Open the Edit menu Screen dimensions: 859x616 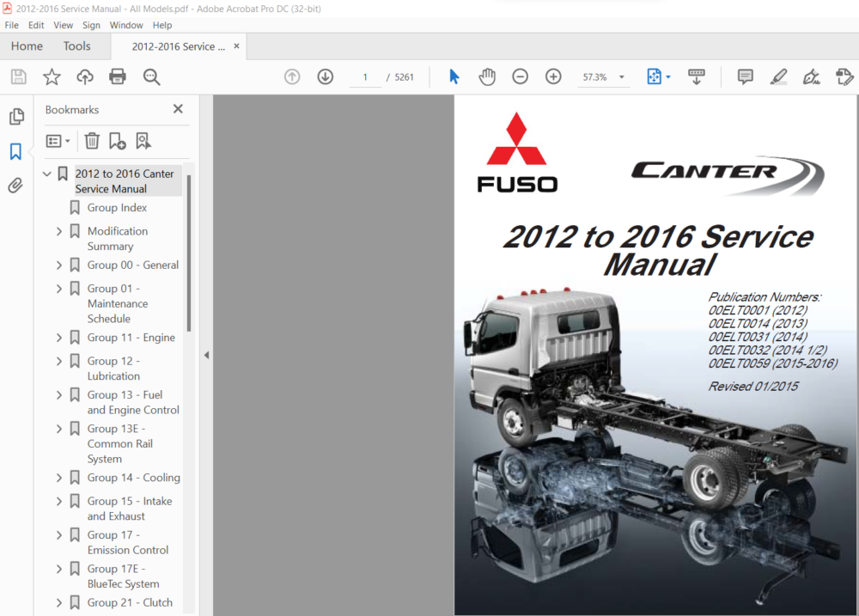36,25
